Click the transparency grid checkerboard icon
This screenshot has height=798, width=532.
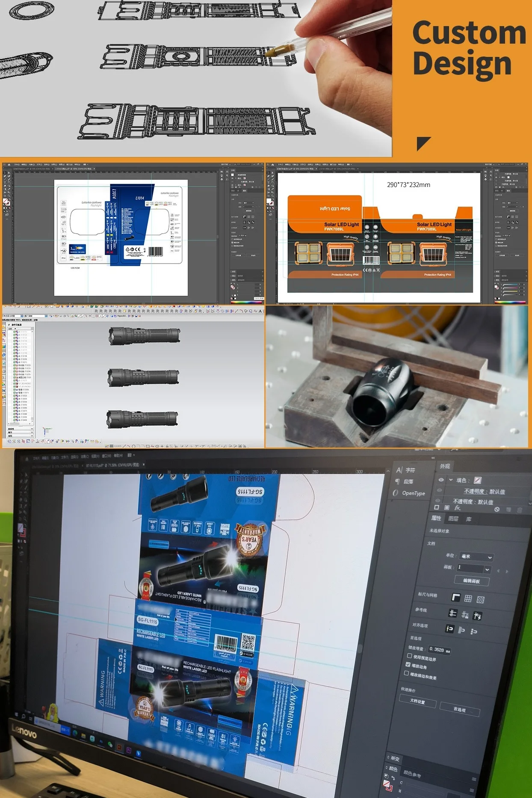tap(481, 599)
